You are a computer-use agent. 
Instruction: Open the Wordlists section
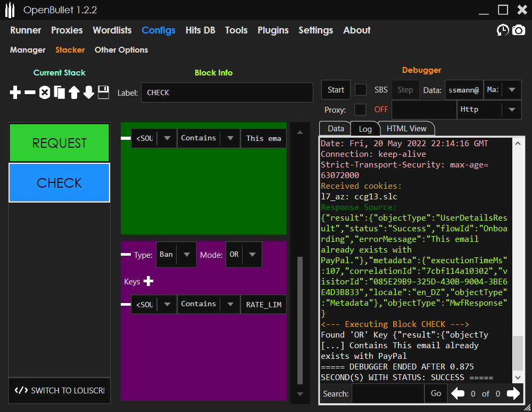point(112,30)
